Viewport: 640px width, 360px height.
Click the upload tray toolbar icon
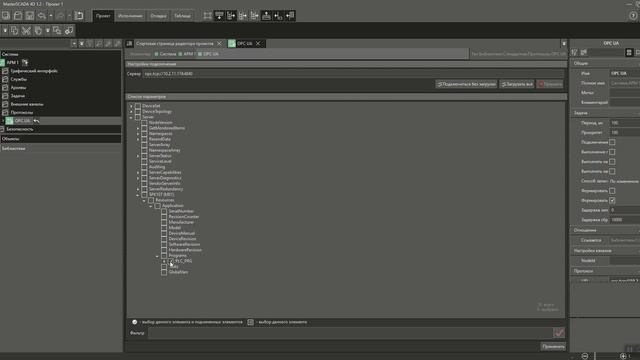click(x=266, y=16)
